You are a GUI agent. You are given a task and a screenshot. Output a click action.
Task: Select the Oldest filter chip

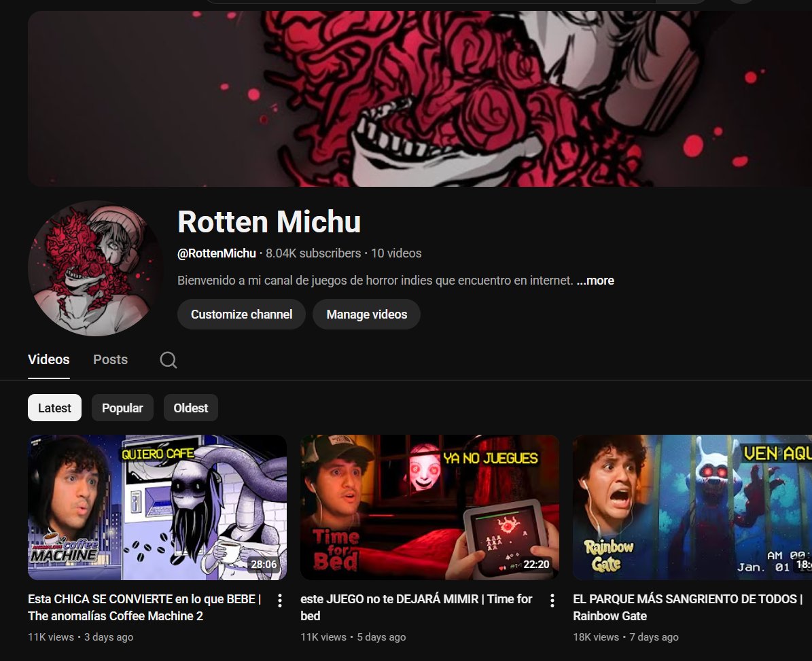(x=190, y=408)
